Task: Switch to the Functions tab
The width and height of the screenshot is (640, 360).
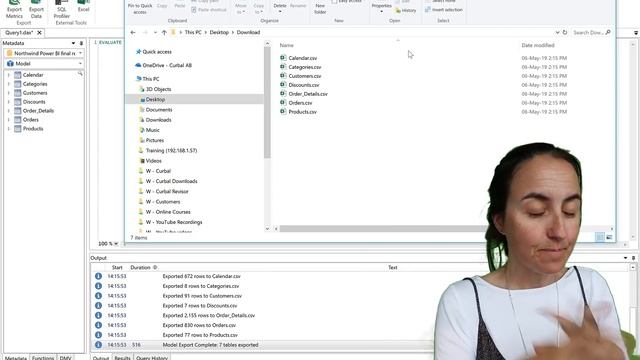Action: [x=43, y=358]
